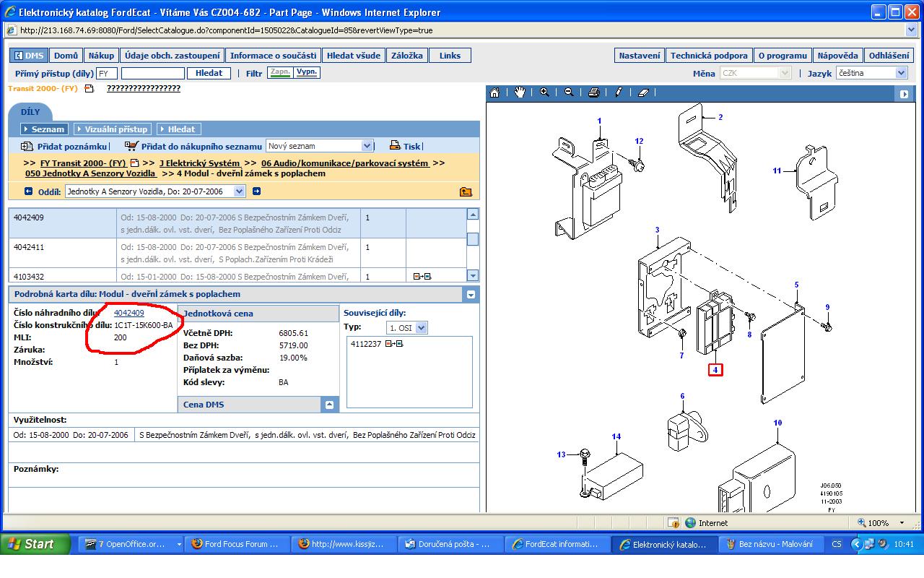Image resolution: width=924 pixels, height=578 pixels.
Task: Go up one level with folder icon
Action: tap(466, 191)
